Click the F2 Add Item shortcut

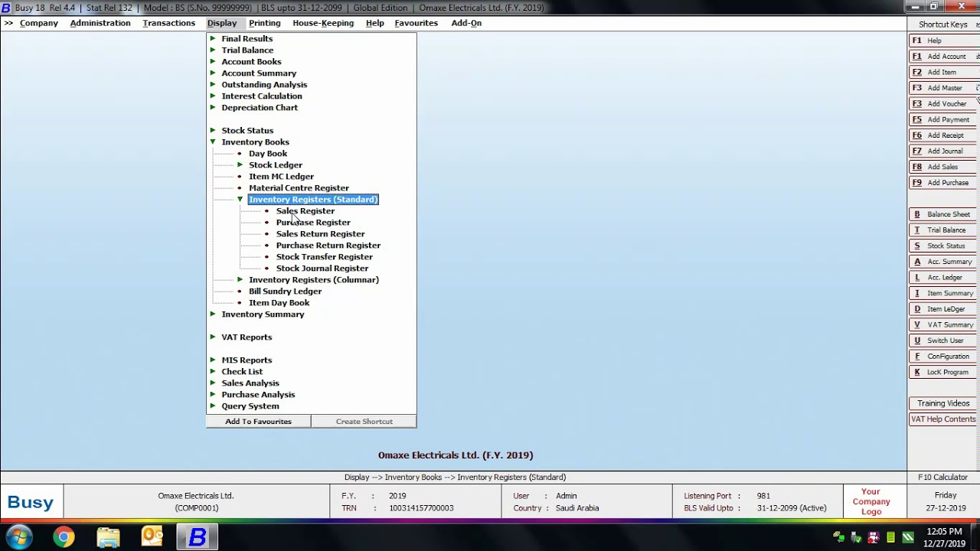[943, 72]
